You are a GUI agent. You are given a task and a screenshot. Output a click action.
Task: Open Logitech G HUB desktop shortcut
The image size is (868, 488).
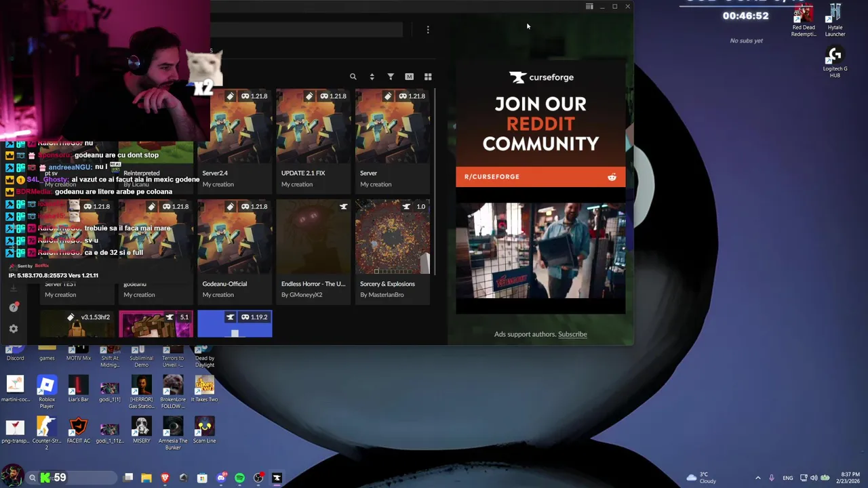(x=835, y=62)
